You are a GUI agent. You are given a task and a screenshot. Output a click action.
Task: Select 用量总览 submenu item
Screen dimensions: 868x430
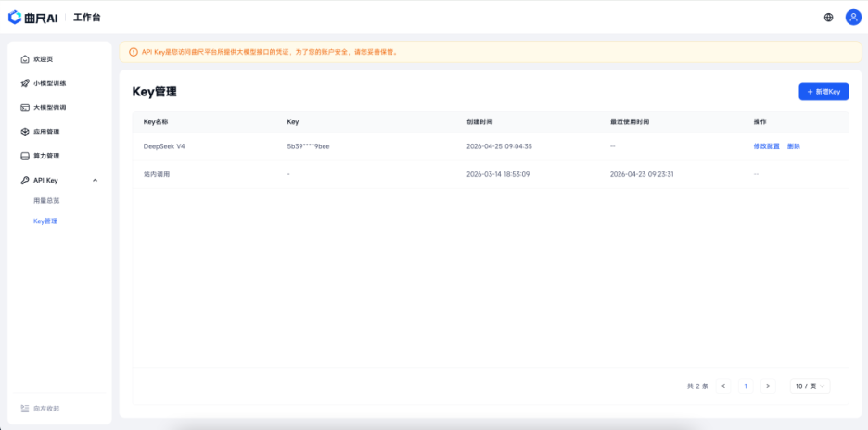(46, 200)
